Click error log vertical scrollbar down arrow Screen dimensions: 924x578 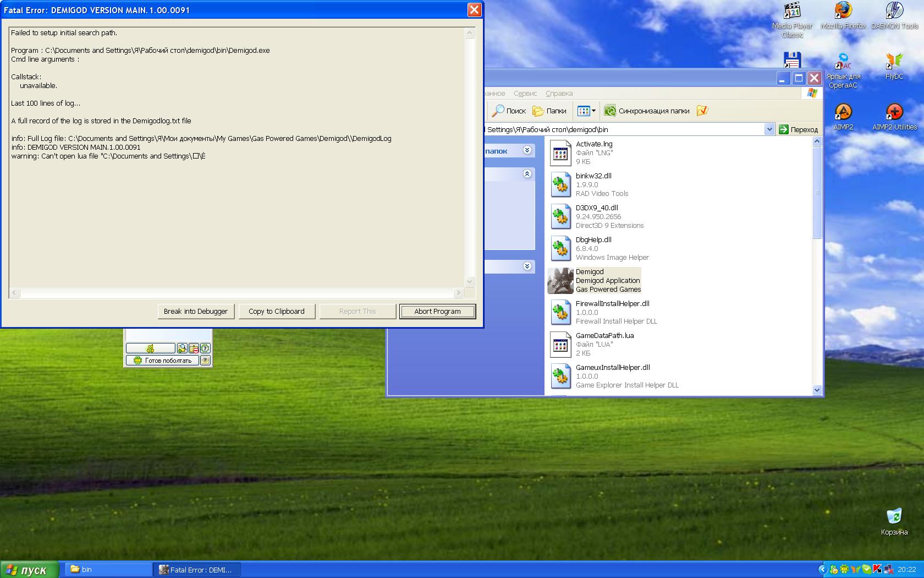[469, 282]
